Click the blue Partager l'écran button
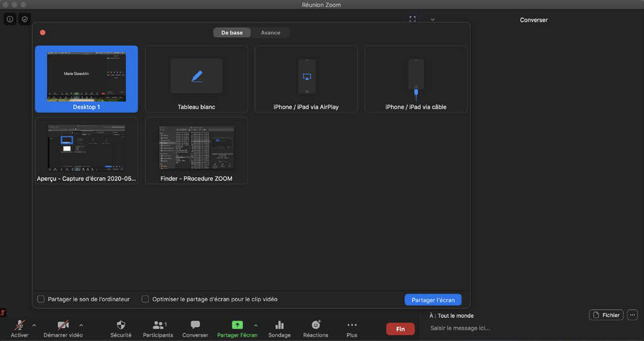Image resolution: width=644 pixels, height=341 pixels. point(432,300)
